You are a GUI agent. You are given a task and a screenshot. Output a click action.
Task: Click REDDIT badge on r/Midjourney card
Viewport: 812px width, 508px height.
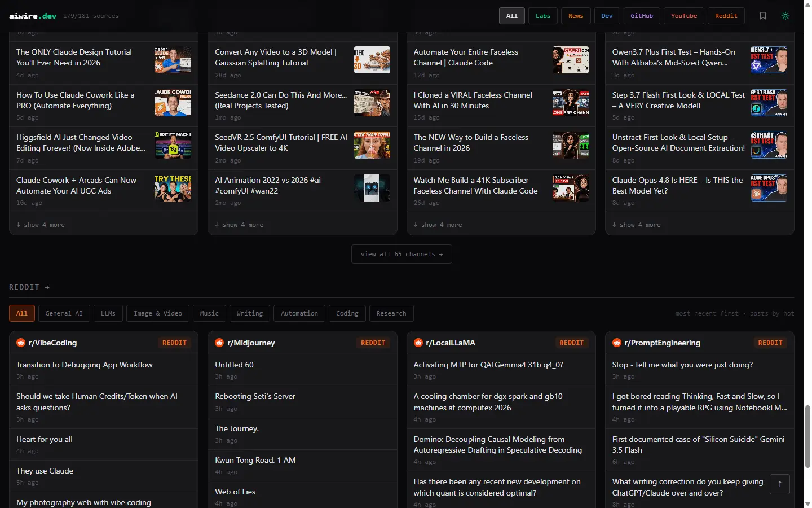tap(373, 343)
